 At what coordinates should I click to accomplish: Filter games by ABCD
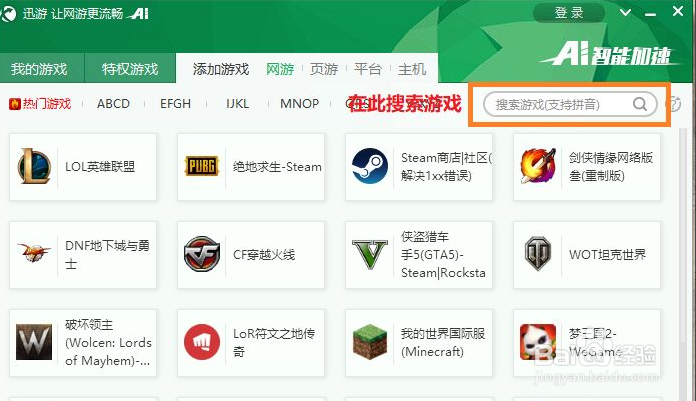click(x=113, y=104)
